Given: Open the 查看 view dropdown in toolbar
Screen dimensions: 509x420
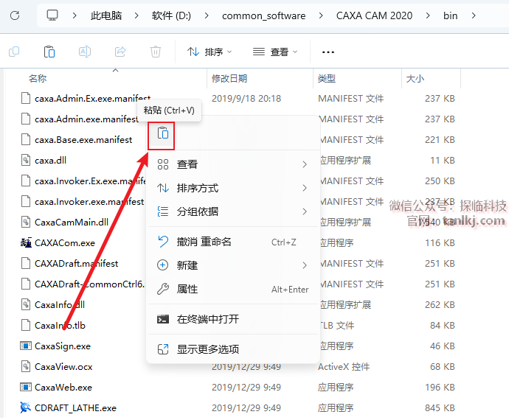Looking at the screenshot, I should coord(274,52).
